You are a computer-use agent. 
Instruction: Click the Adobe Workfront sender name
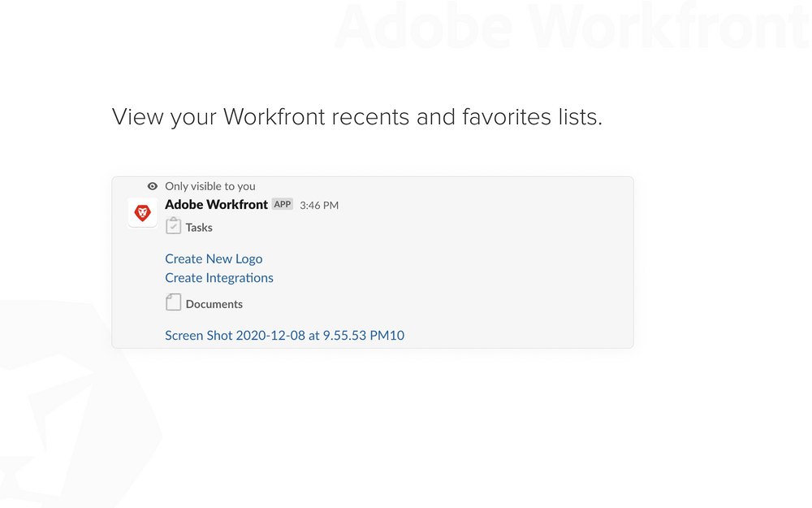(x=217, y=205)
